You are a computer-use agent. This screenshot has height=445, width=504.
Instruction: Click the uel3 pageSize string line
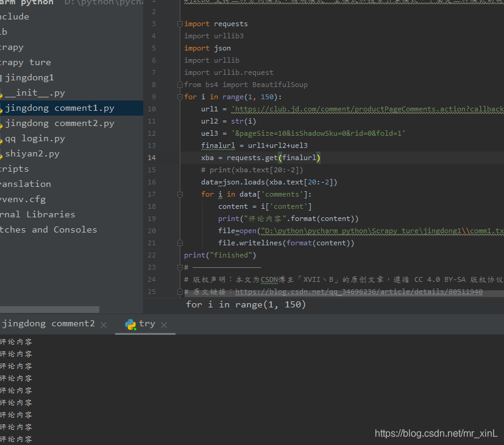point(303,133)
